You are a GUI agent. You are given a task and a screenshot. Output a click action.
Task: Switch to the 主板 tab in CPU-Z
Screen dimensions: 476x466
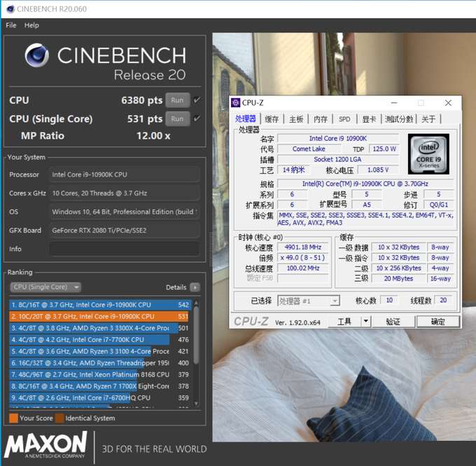tap(296, 119)
